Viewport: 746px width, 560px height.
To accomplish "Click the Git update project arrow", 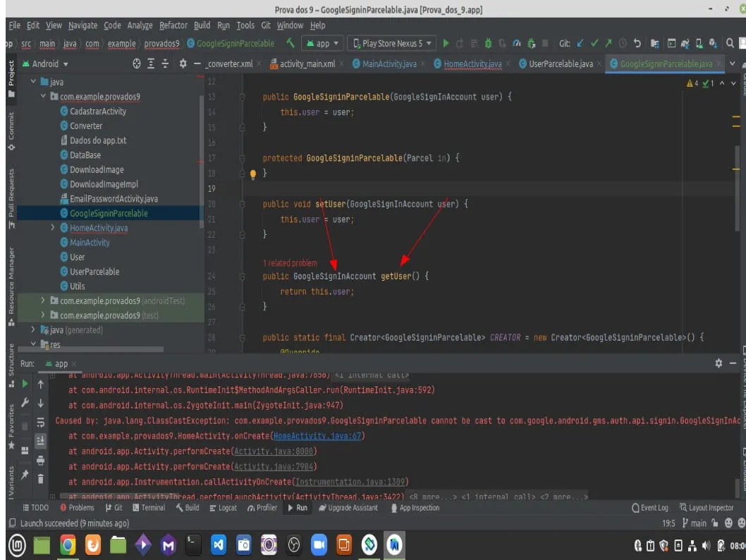I will (x=580, y=44).
